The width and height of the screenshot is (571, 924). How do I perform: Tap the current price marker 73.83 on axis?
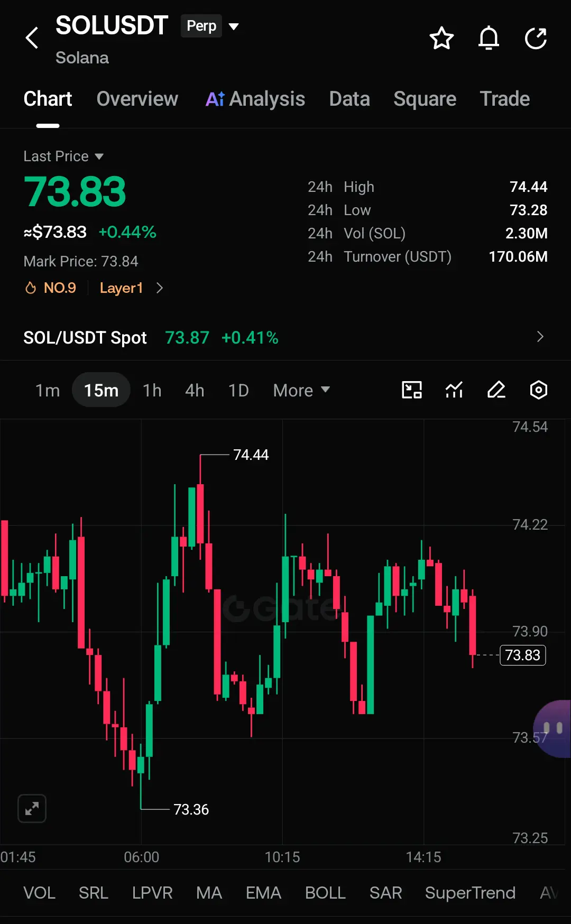[x=523, y=655]
